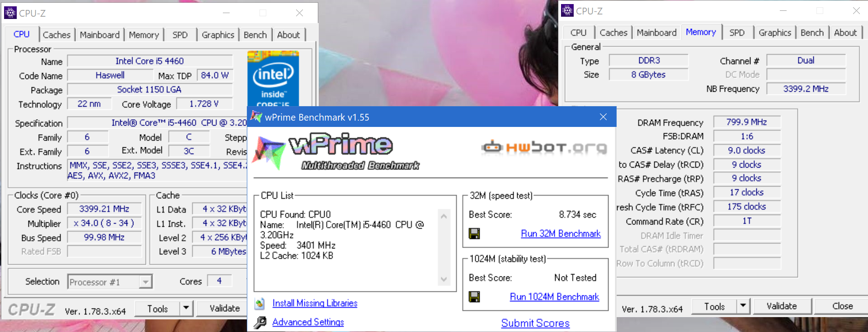Screen dimensions: 868x332
Task: Click the Multiplier x 34.0 value
Action: [104, 223]
